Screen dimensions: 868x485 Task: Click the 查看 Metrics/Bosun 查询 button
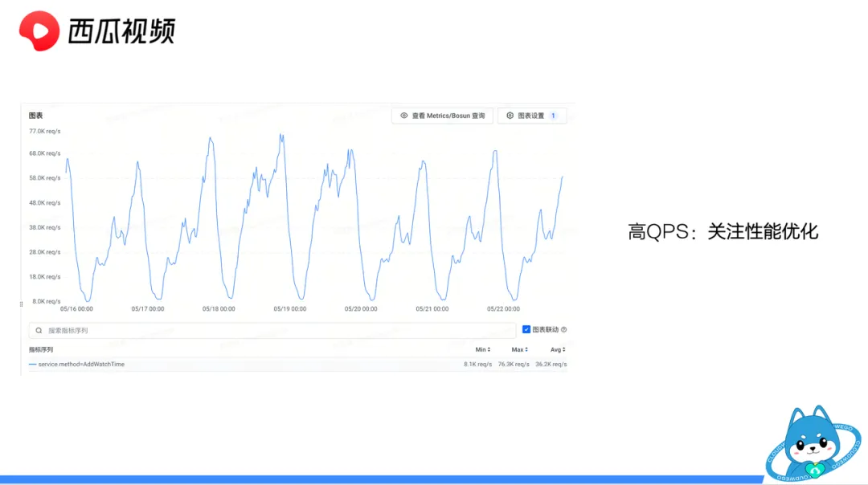pyautogui.click(x=442, y=116)
